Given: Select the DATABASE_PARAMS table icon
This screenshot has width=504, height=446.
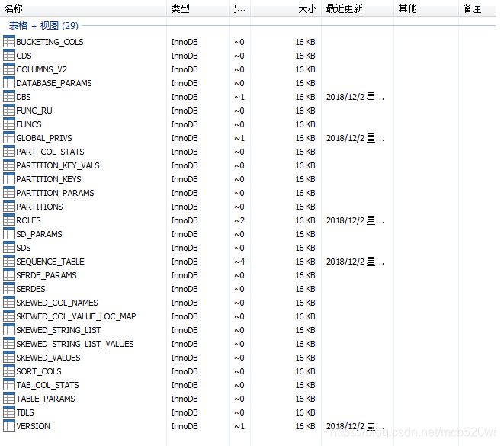Looking at the screenshot, I should [x=9, y=83].
